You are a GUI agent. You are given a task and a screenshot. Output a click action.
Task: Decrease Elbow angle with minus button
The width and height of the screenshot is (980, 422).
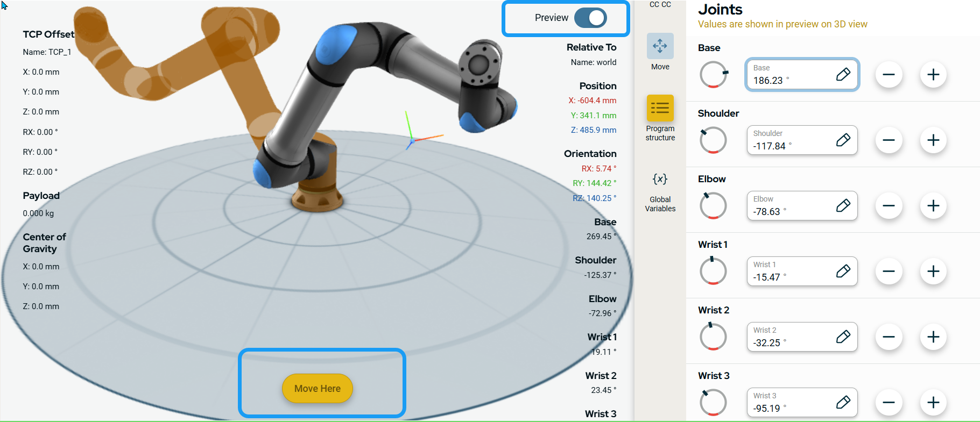889,206
